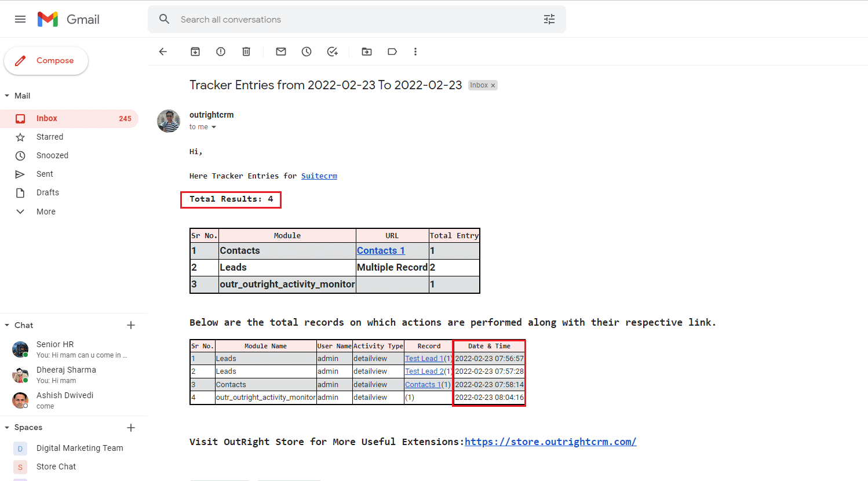Click the Dheeraj Sharma chat avatar
868x481 pixels.
20,375
